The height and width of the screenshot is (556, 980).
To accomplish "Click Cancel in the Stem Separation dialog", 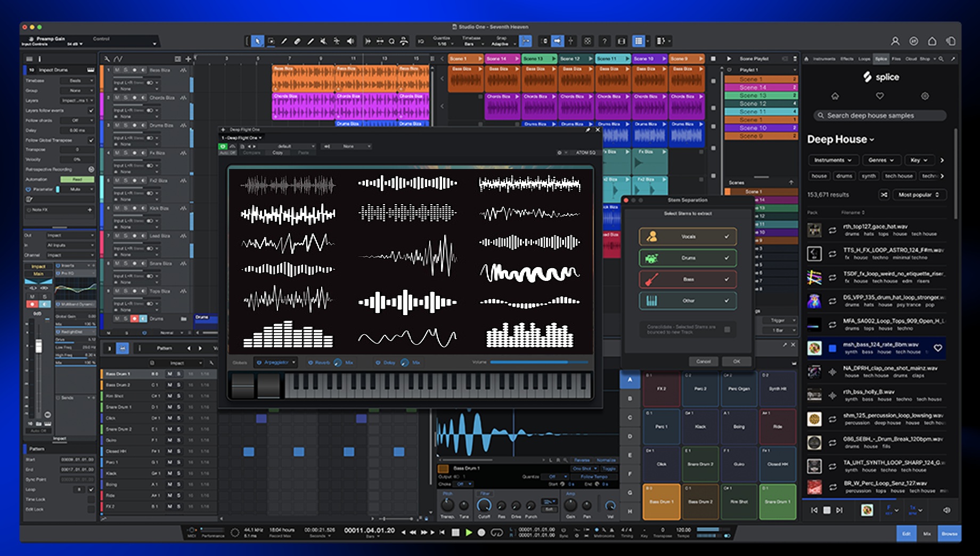I will 703,361.
